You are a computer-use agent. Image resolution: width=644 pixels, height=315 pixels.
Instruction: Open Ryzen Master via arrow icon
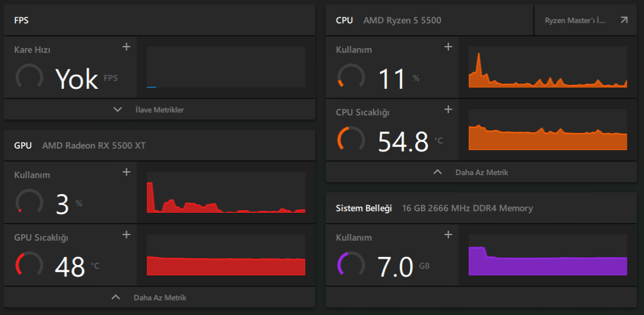[x=624, y=20]
